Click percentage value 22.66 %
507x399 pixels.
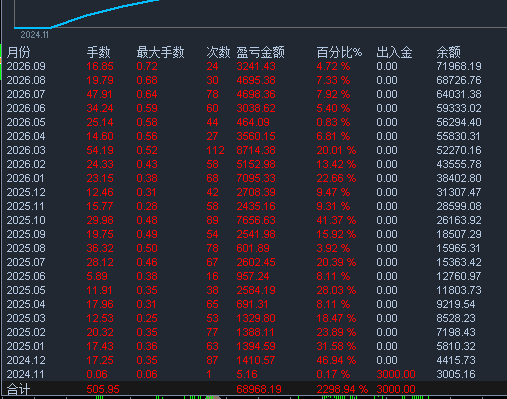(x=336, y=178)
